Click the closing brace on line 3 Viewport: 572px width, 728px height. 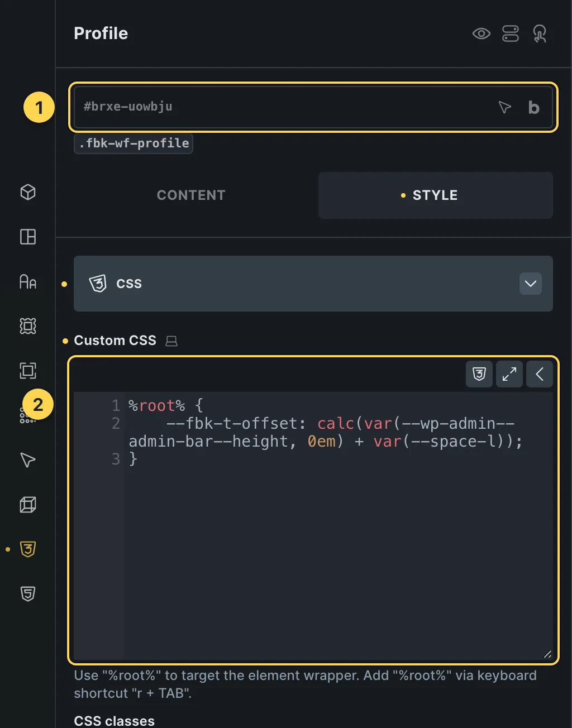pyautogui.click(x=133, y=459)
